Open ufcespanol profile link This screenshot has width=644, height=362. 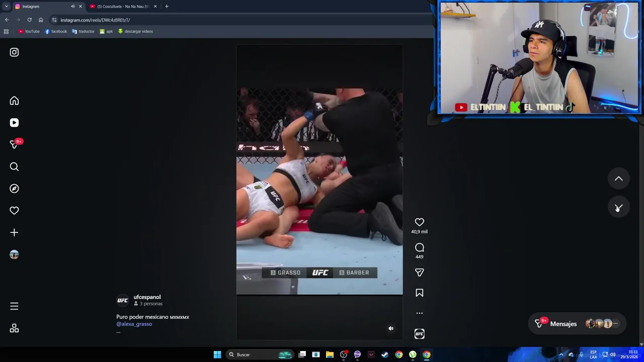(x=147, y=297)
